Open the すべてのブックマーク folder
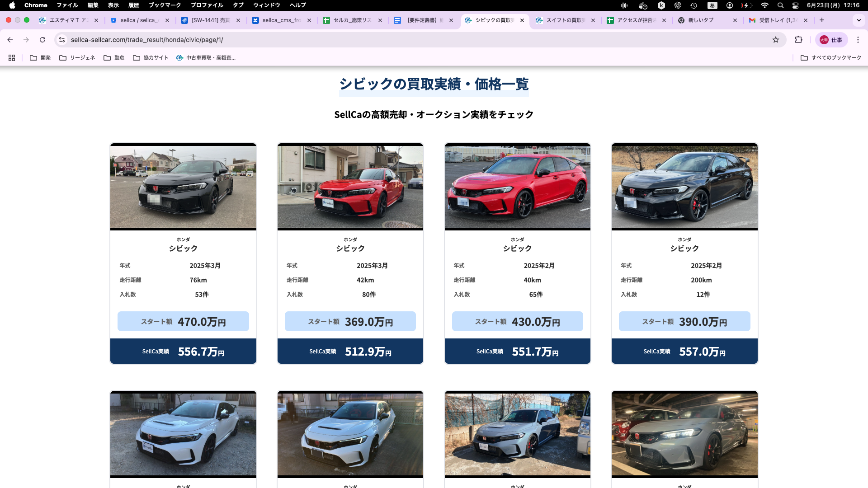The height and width of the screenshot is (488, 868). [x=831, y=58]
